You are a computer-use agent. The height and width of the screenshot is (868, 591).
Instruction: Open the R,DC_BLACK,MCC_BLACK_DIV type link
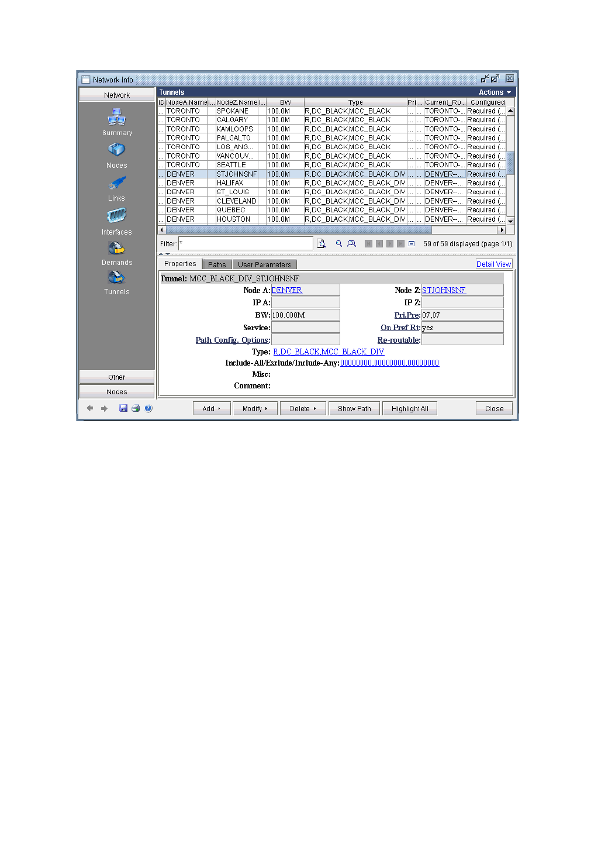tap(329, 352)
